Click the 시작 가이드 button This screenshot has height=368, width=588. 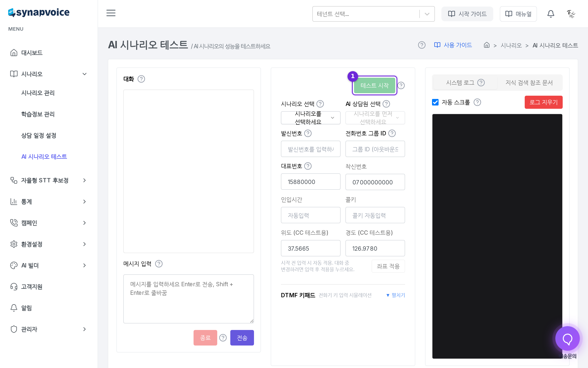(x=467, y=14)
